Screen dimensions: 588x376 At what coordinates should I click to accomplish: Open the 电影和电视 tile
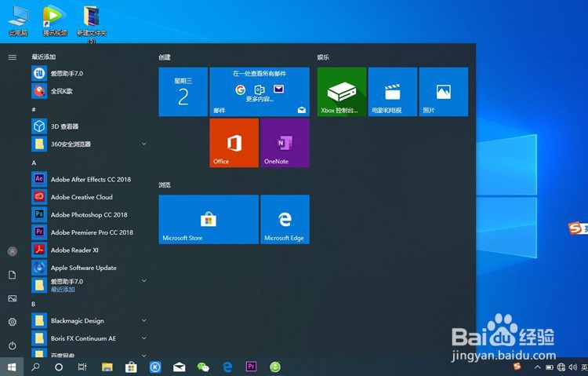pyautogui.click(x=393, y=92)
